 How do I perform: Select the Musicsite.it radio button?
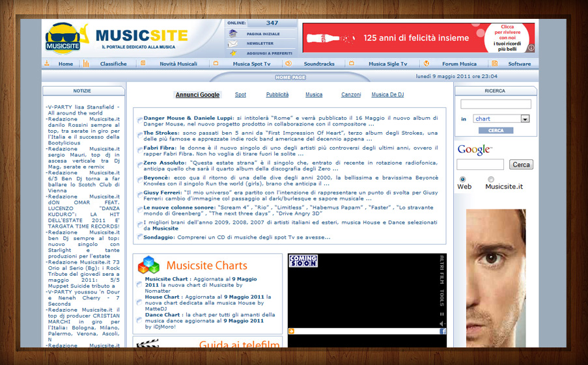point(491,179)
